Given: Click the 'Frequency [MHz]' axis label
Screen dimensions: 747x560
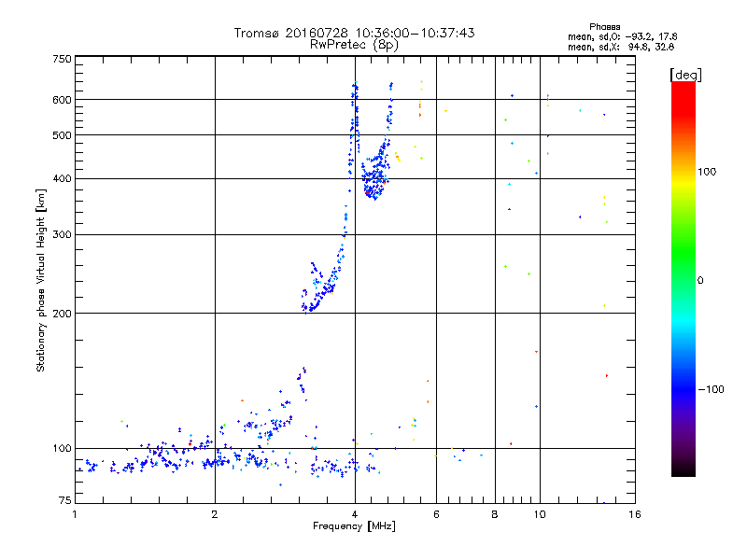Looking at the screenshot, I should pos(354,526).
